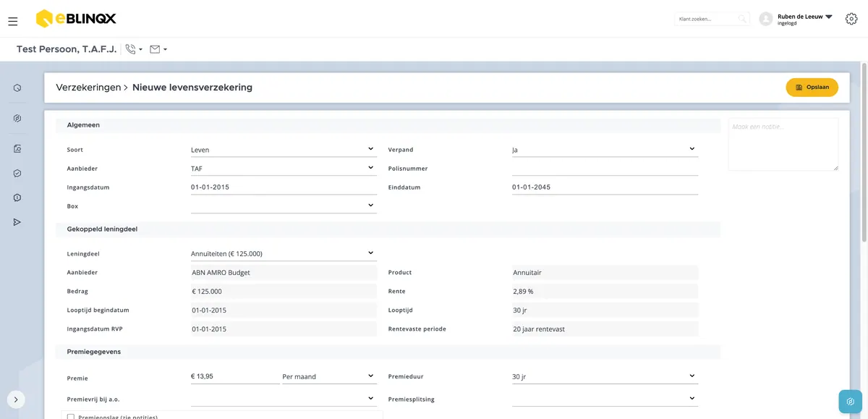Screen dimensions: 868x419
Task: Open the Soort dropdown
Action: pos(283,150)
